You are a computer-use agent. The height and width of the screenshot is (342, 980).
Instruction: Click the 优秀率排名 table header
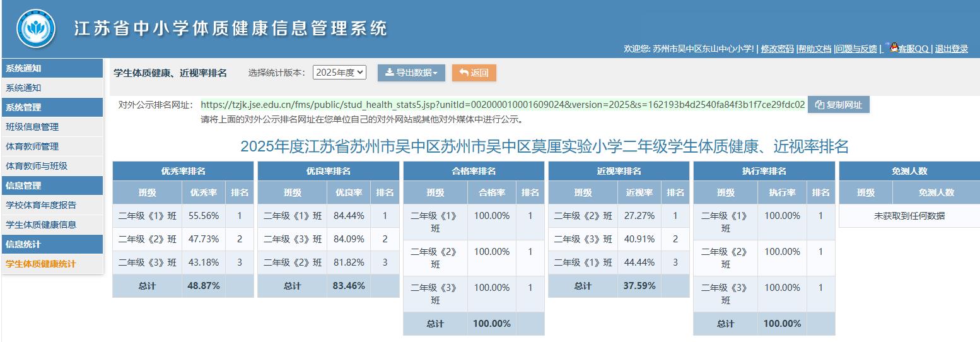pyautogui.click(x=184, y=171)
